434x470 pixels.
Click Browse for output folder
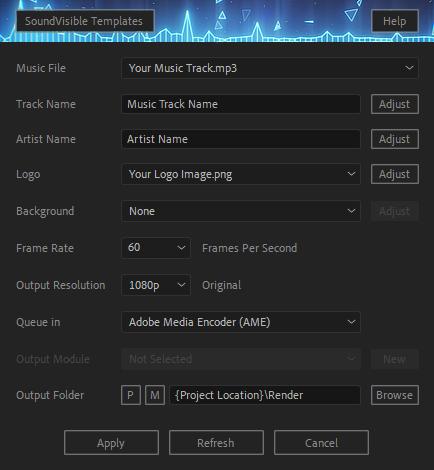(x=395, y=395)
